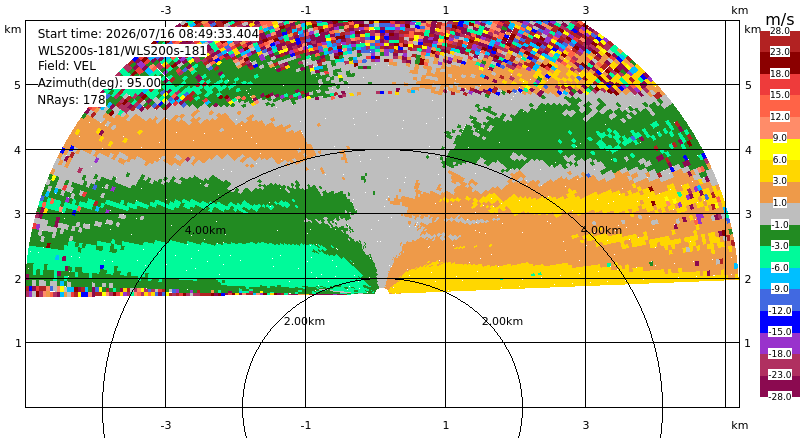Click the top axis tick label 3

point(586,10)
